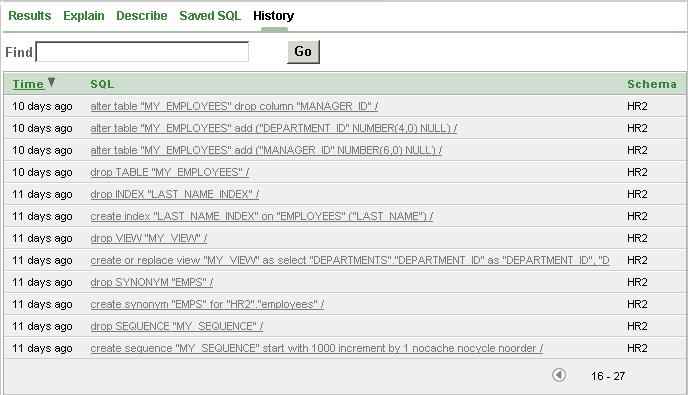Screen dimensions: 688x395
Task: Sort by the Time column header
Action: pos(28,84)
